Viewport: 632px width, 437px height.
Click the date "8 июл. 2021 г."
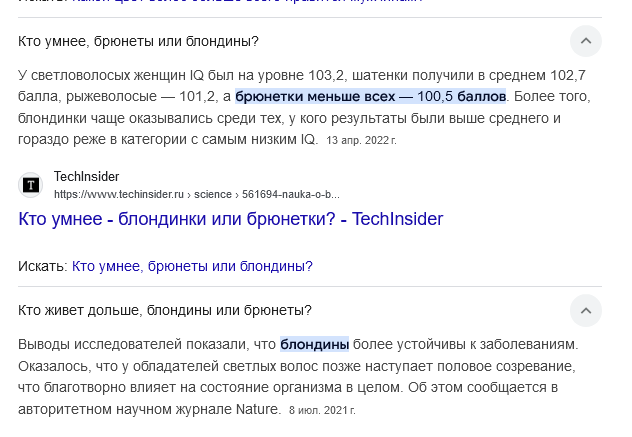322,410
